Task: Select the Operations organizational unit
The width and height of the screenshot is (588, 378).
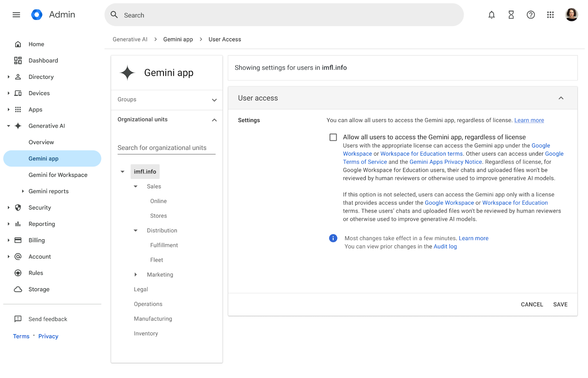Action: click(x=148, y=304)
